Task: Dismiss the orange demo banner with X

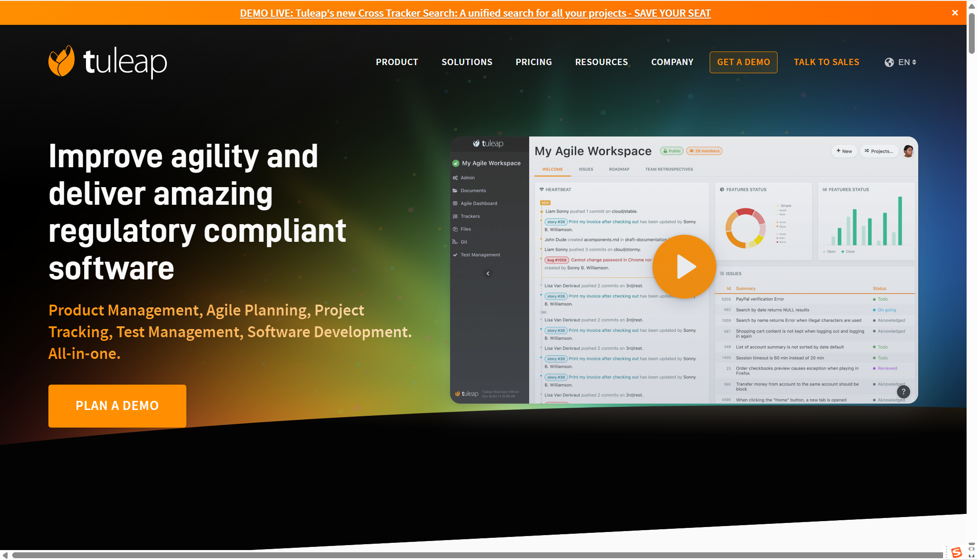Action: [x=955, y=13]
